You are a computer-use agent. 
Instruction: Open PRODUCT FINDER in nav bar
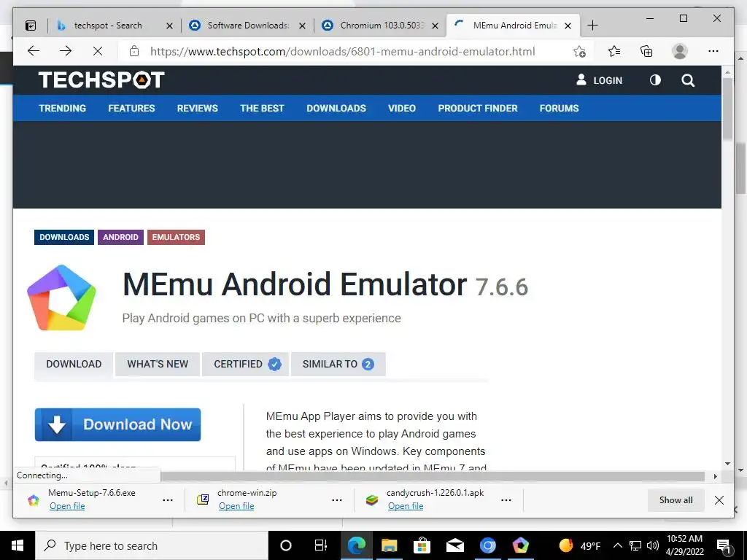pyautogui.click(x=478, y=108)
